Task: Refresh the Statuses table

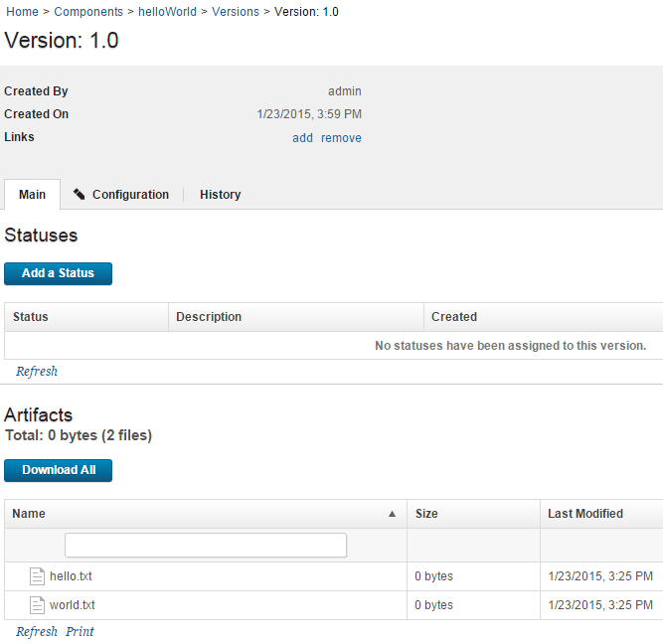Action: 37,372
